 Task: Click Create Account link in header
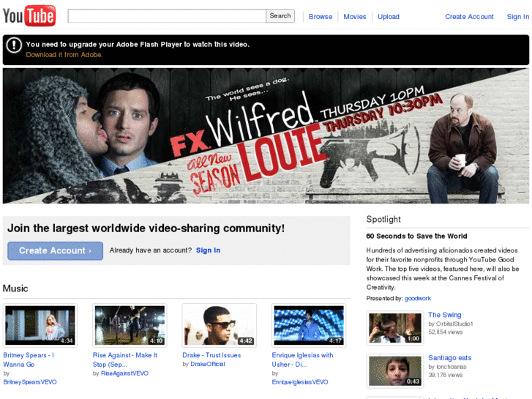click(x=469, y=17)
